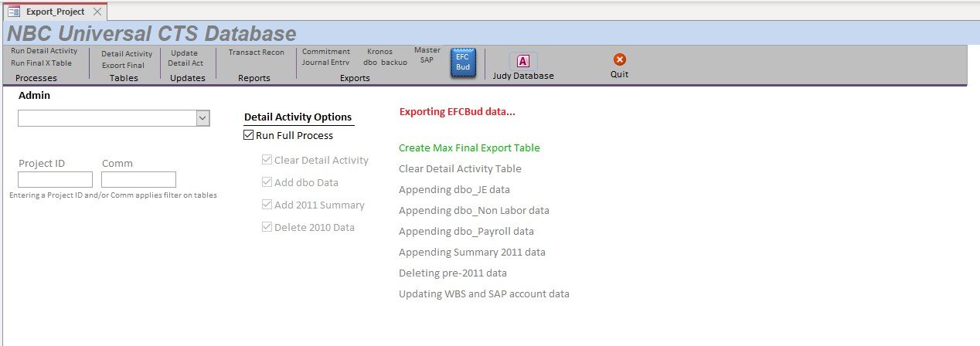Select the Export_Project tab

point(55,12)
